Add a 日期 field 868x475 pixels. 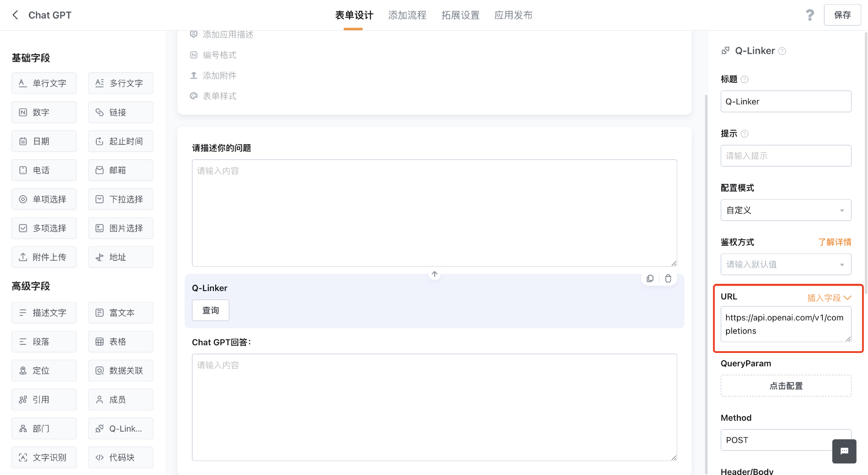click(x=44, y=141)
